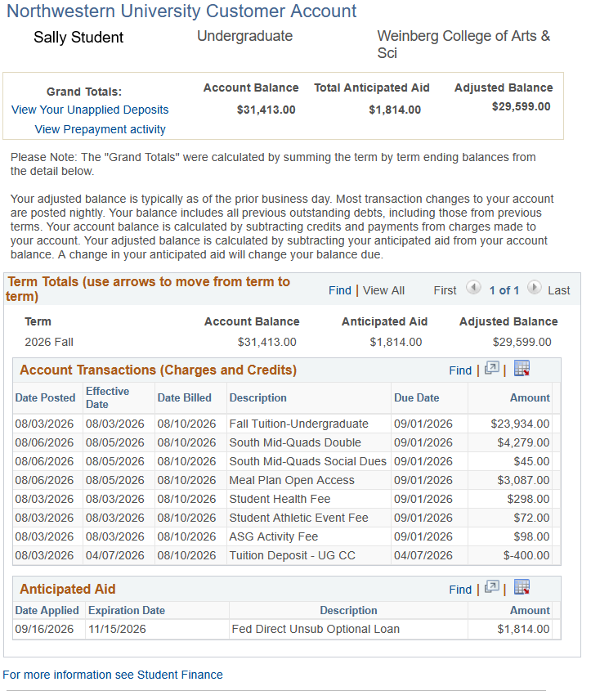Click the $23,934.00 tuition amount
Viewport: 591px width, 700px height.
(520, 424)
